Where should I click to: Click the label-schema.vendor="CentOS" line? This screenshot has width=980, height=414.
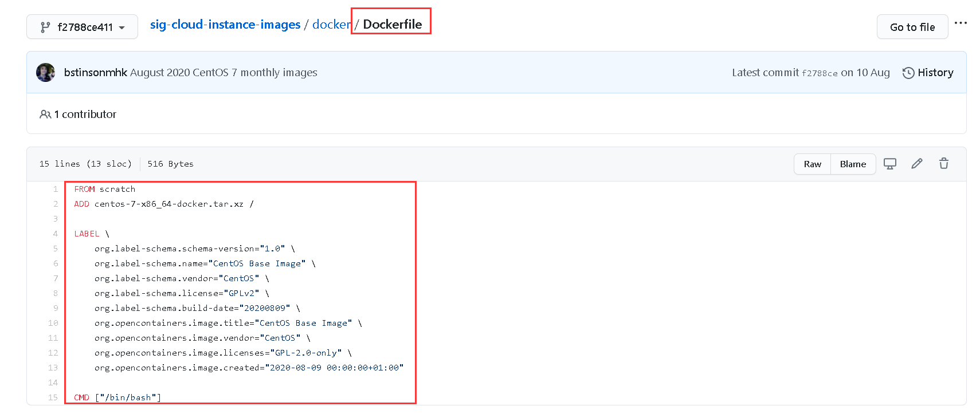tap(182, 278)
